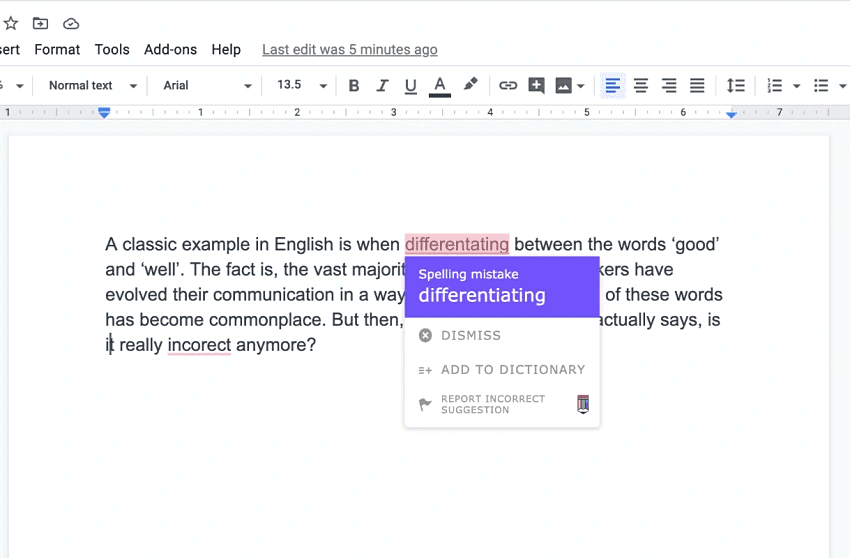Viewport: 850px width, 558px height.
Task: Check the cloud document status icon
Action: click(71, 24)
